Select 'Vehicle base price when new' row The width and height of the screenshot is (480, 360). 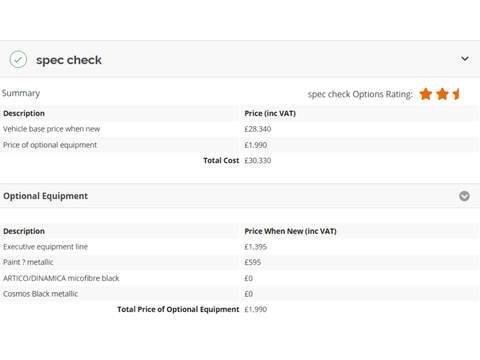tap(240, 129)
